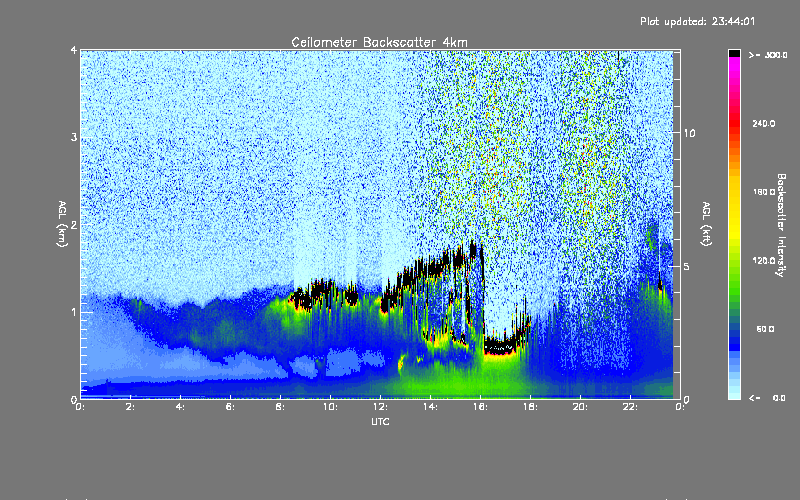
Task: Click the 'AGL (kft)' axis label
Action: 706,224
